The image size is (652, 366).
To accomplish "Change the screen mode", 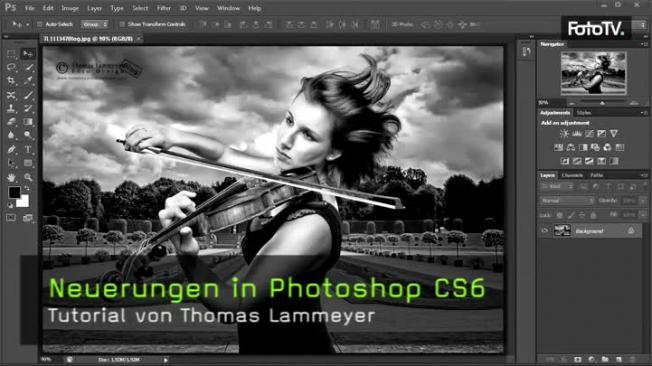I will (28, 218).
